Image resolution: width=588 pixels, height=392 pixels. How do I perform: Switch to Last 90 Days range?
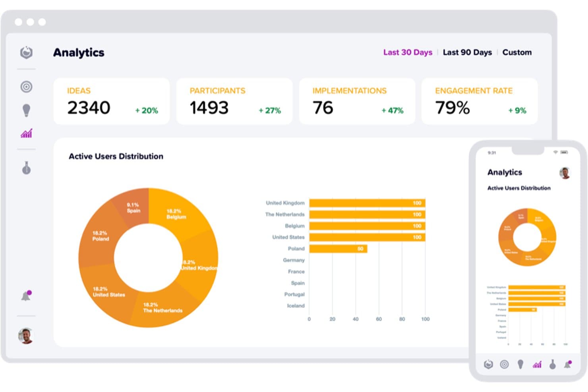[x=467, y=52]
